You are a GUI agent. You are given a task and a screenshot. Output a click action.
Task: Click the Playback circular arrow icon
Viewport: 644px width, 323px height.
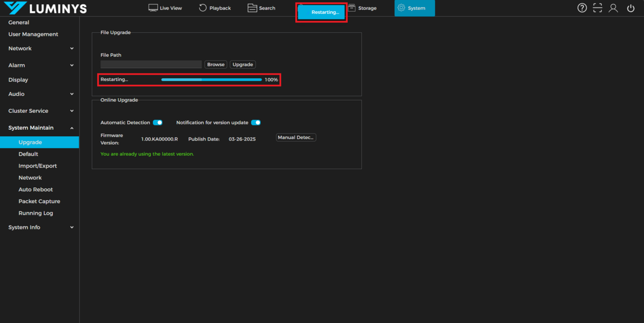(x=203, y=8)
